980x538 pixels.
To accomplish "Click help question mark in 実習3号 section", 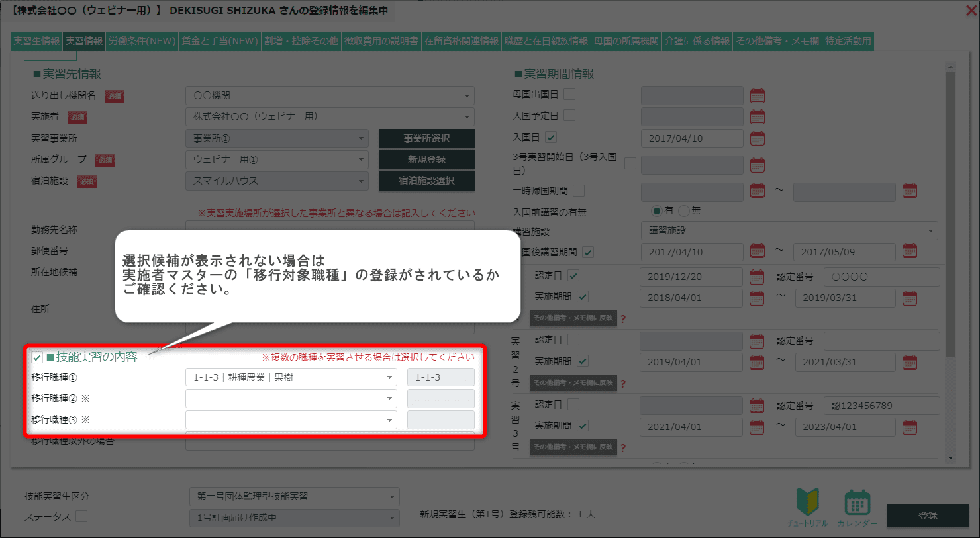I will tap(622, 448).
